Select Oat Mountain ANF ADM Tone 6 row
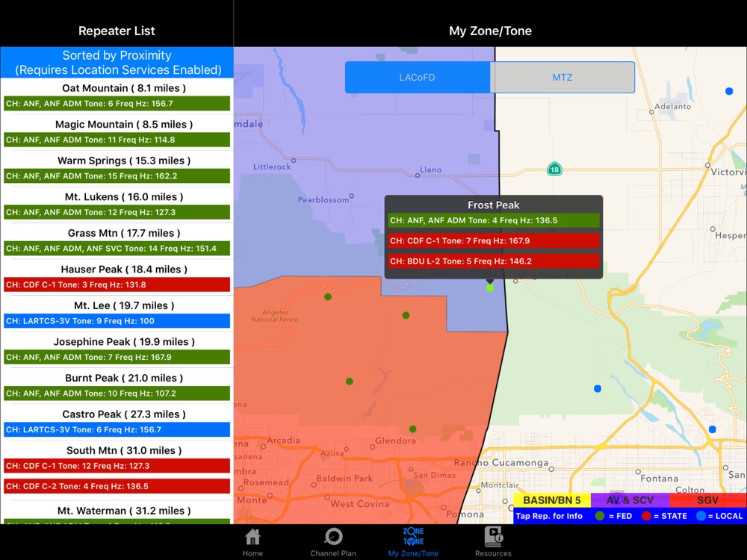Image resolution: width=747 pixels, height=560 pixels. pyautogui.click(x=117, y=104)
